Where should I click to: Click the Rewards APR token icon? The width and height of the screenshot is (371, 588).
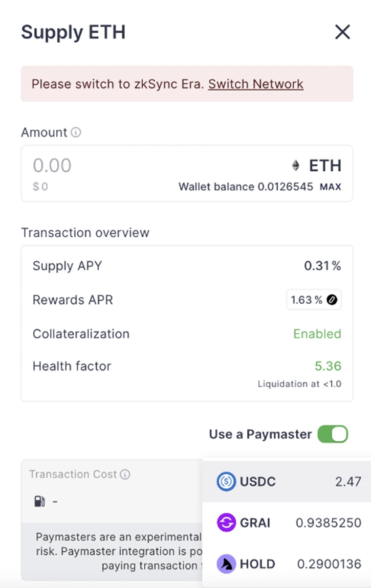[332, 300]
